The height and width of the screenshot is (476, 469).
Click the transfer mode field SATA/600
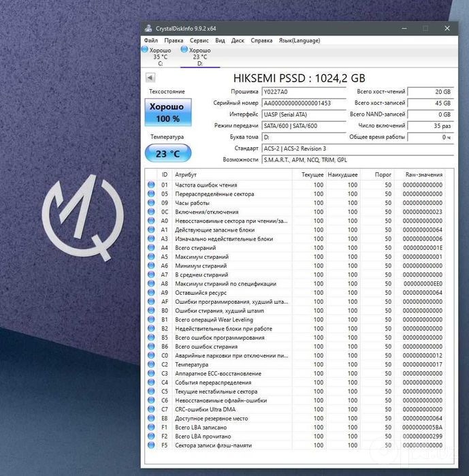point(304,126)
